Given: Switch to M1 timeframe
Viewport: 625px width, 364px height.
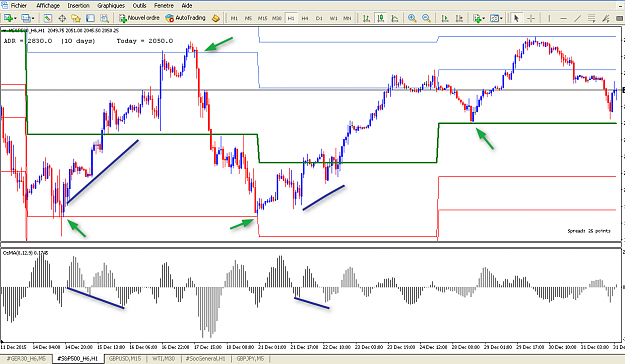Looking at the screenshot, I should 234,18.
